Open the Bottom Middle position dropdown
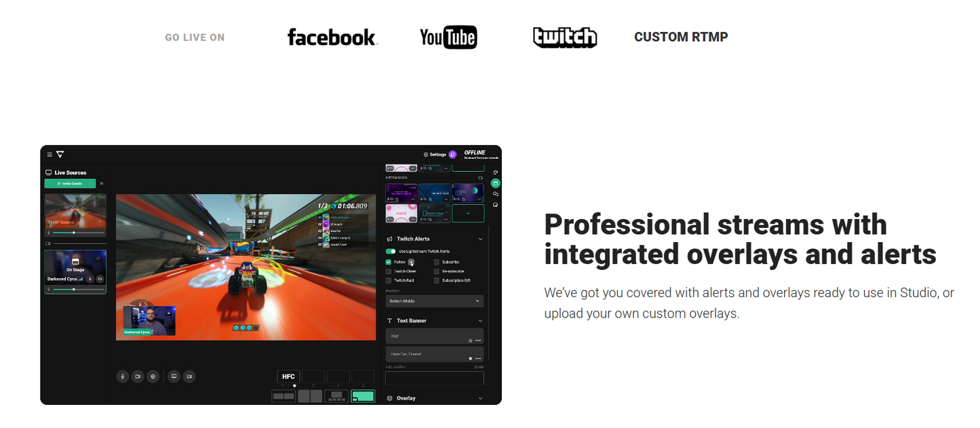980x428 pixels. click(434, 300)
